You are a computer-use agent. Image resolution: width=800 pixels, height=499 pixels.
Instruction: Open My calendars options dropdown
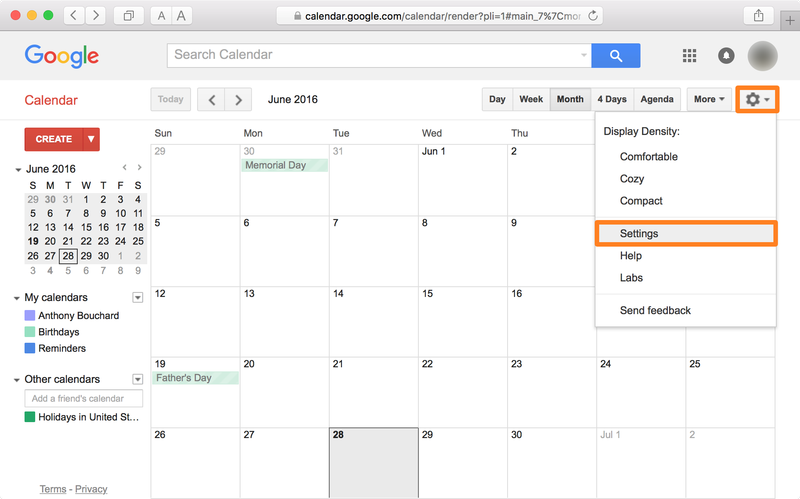click(x=138, y=297)
